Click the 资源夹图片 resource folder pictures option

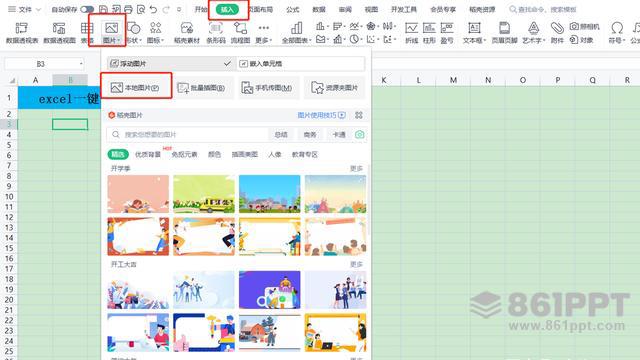point(335,88)
